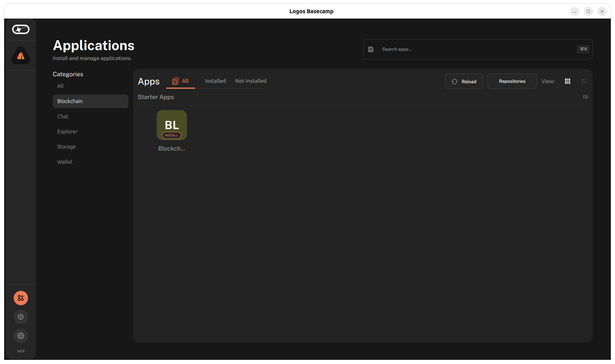
Task: Select the Storage category
Action: [x=91, y=147]
